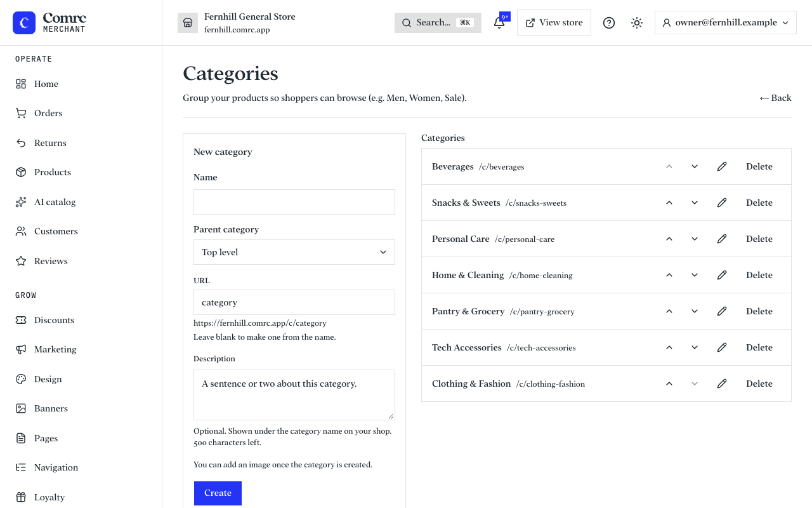The width and height of the screenshot is (812, 508).
Task: Delete the Snacks & Sweets category
Action: (759, 203)
